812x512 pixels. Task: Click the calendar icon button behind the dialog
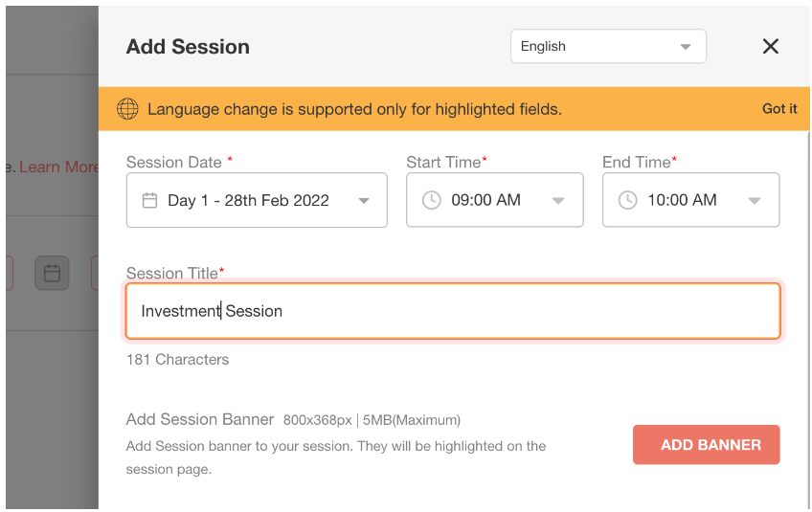coord(52,273)
